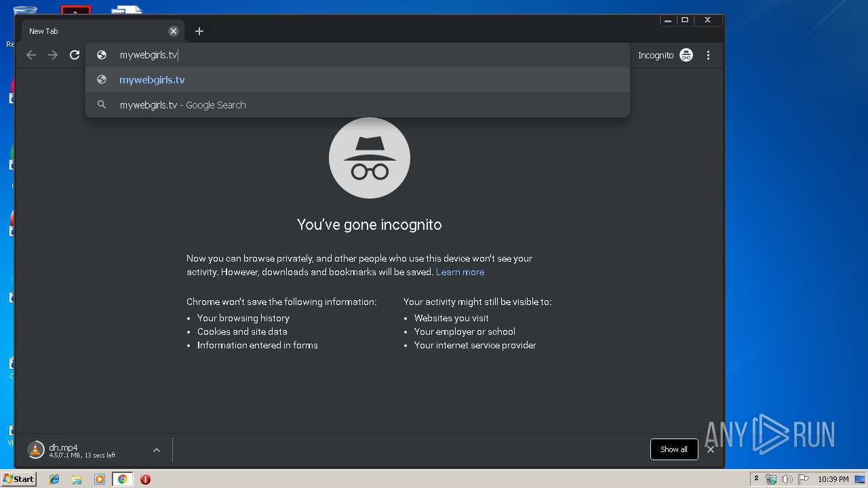Click the 'Information entered in forms' text
This screenshot has width=868, height=488.
pyautogui.click(x=258, y=345)
